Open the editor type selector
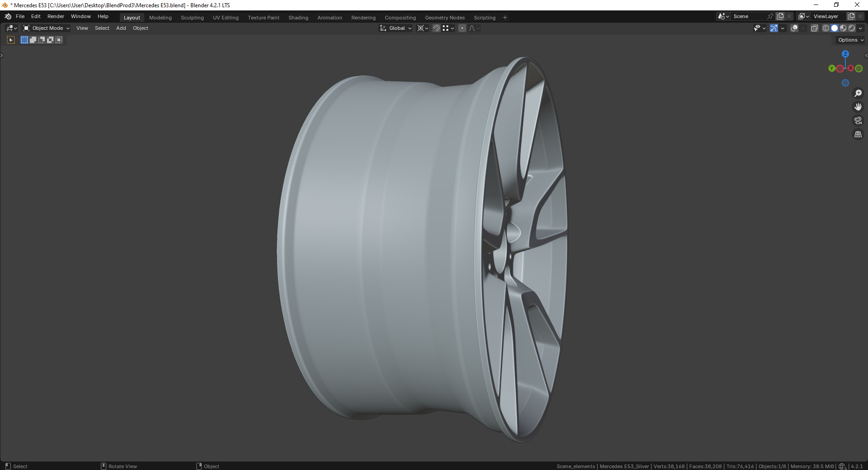868x470 pixels. coord(11,28)
